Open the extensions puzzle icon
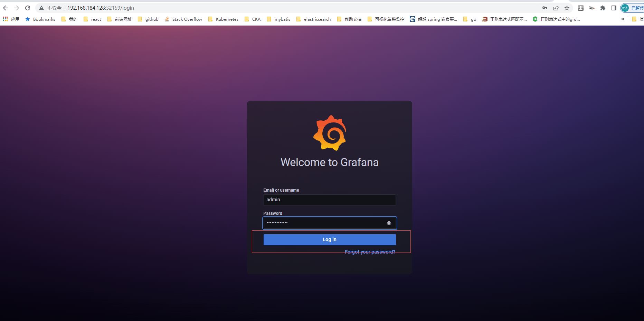Image resolution: width=644 pixels, height=321 pixels. point(603,8)
